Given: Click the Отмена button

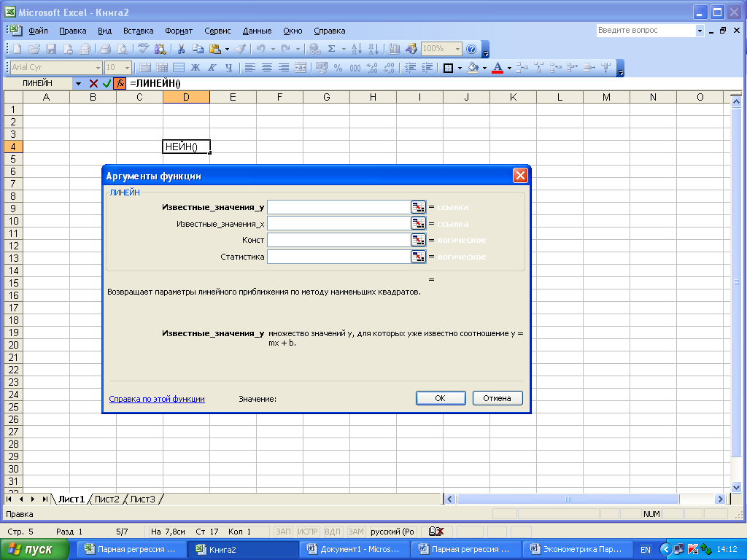Looking at the screenshot, I should pyautogui.click(x=498, y=398).
